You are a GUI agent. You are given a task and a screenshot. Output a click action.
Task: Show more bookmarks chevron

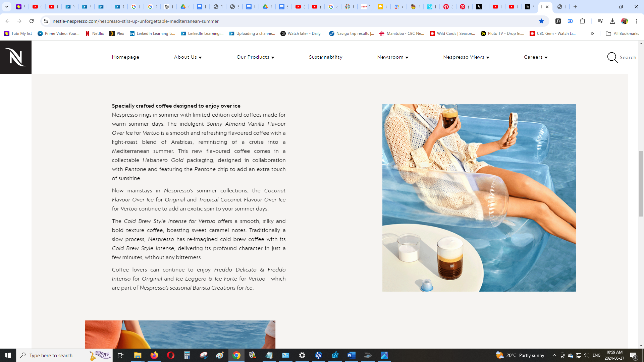tap(592, 34)
